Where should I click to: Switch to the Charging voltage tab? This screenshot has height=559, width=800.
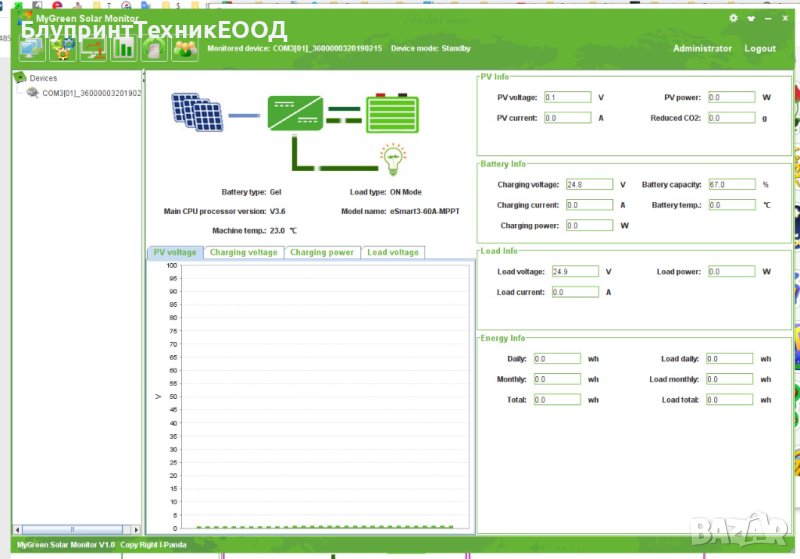pyautogui.click(x=243, y=253)
